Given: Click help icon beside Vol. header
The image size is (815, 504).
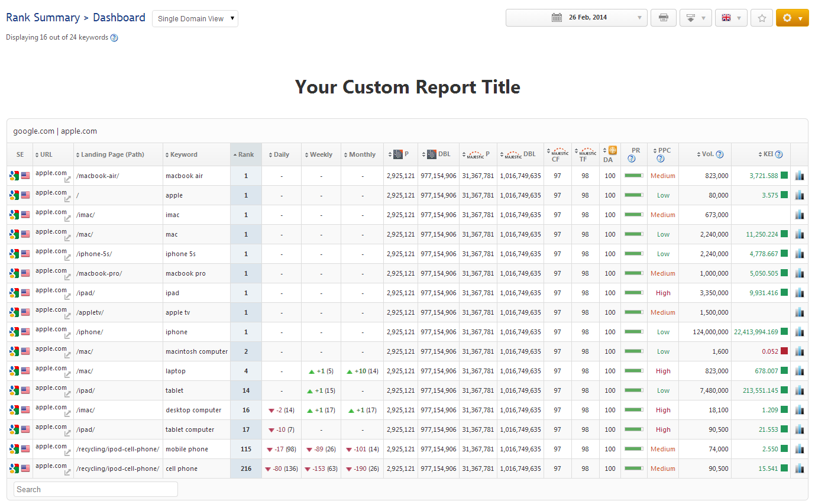Looking at the screenshot, I should coord(720,155).
